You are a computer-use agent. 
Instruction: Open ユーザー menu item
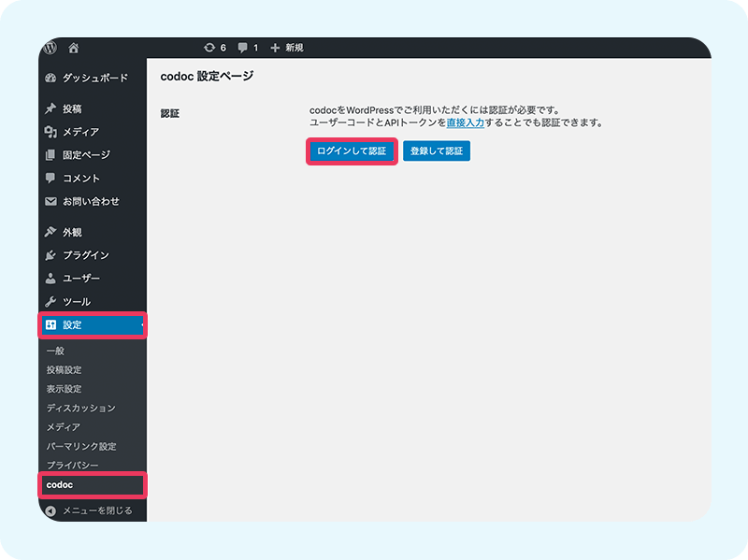[81, 278]
